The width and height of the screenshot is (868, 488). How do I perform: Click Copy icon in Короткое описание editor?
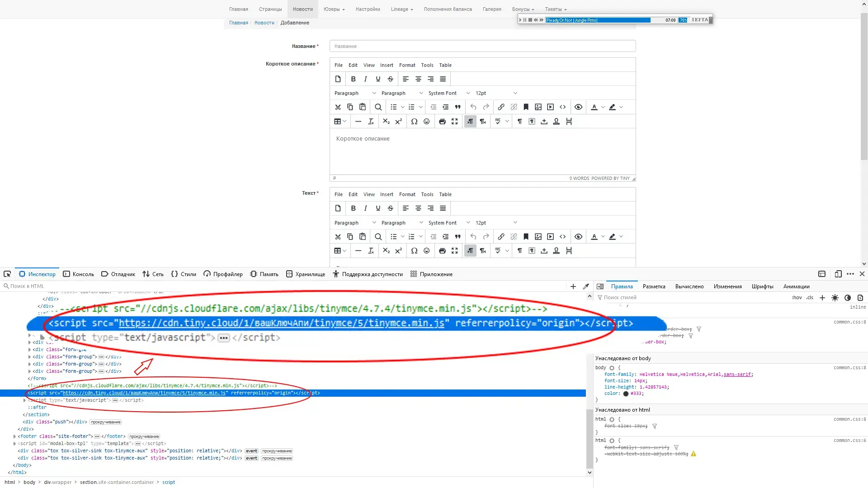click(x=350, y=107)
